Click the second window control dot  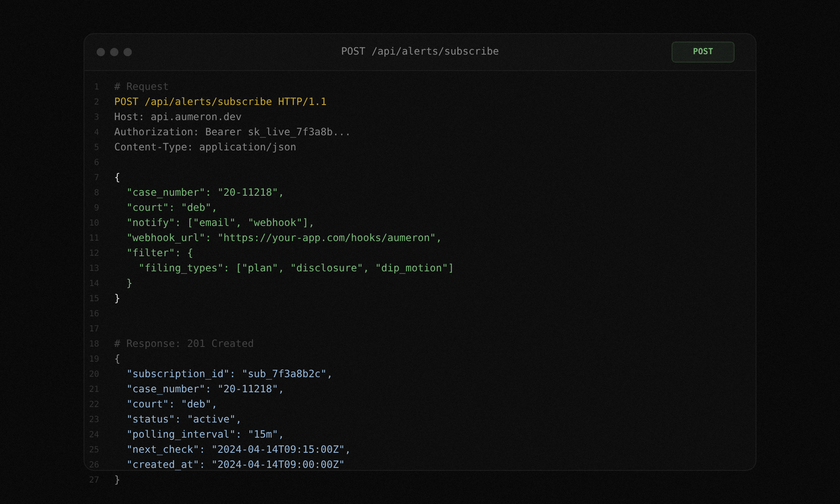click(x=114, y=52)
